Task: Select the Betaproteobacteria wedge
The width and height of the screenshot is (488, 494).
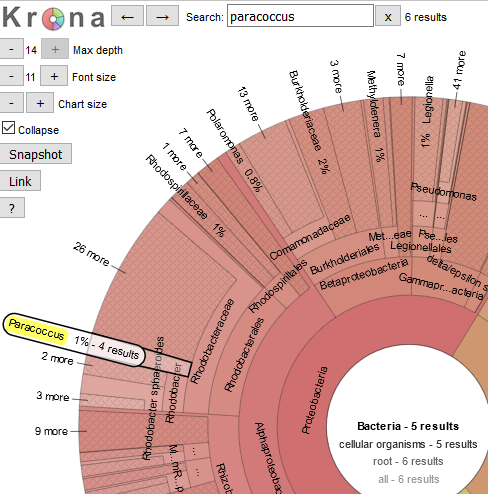Action: [363, 274]
